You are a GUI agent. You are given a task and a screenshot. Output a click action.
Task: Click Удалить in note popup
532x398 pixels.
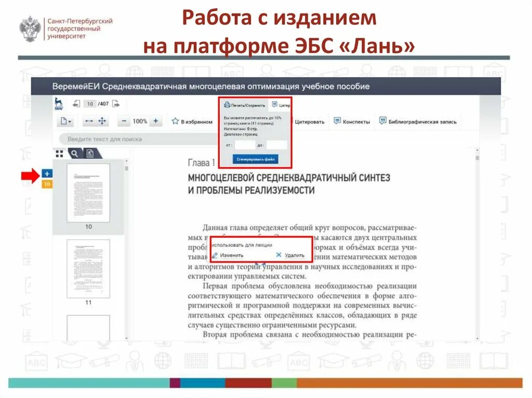(290, 255)
